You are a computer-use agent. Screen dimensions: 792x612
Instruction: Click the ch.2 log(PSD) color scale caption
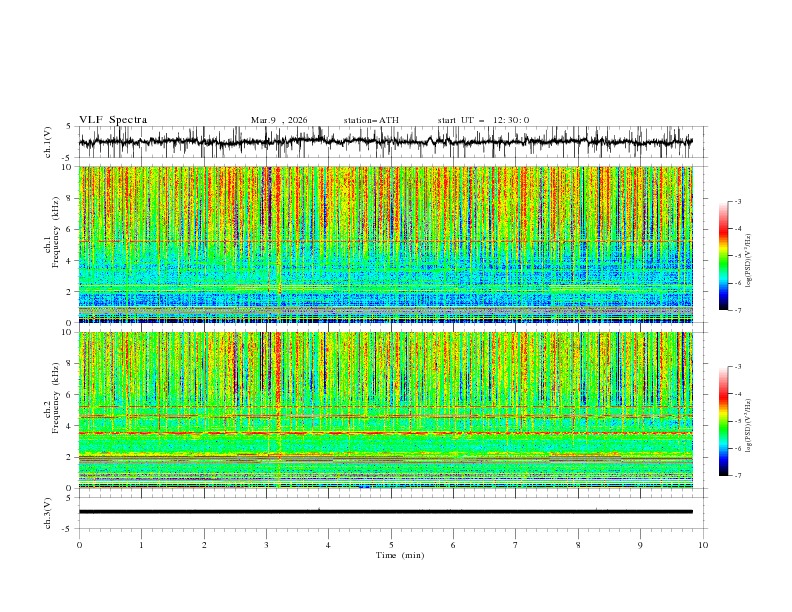click(x=749, y=426)
